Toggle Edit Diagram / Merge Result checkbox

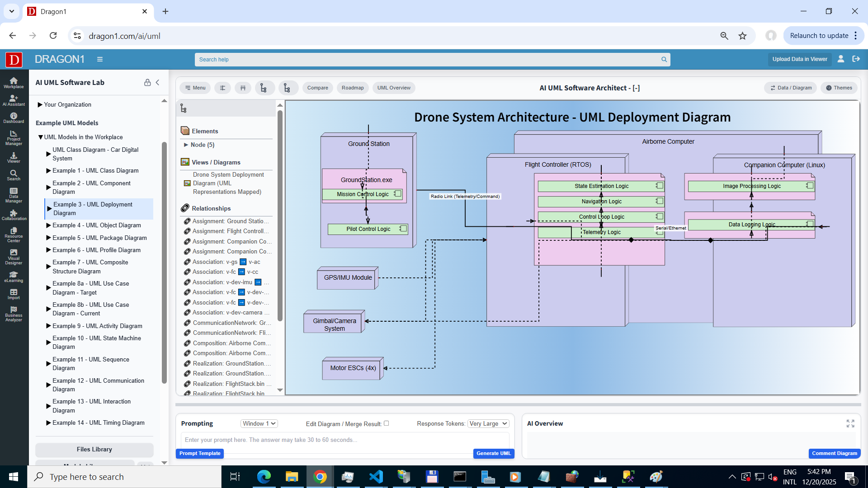coord(386,423)
